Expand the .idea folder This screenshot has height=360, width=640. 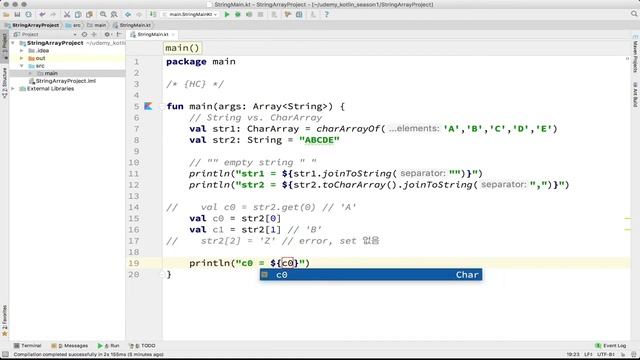[x=22, y=51]
